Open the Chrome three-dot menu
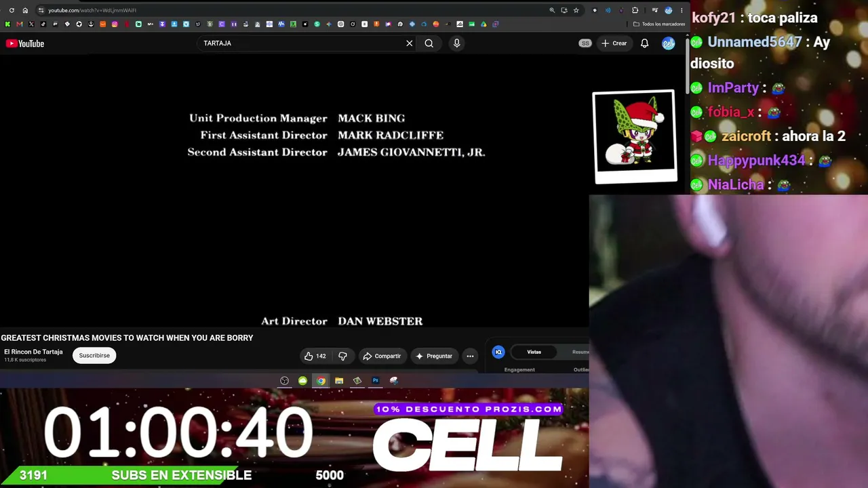 pos(682,10)
